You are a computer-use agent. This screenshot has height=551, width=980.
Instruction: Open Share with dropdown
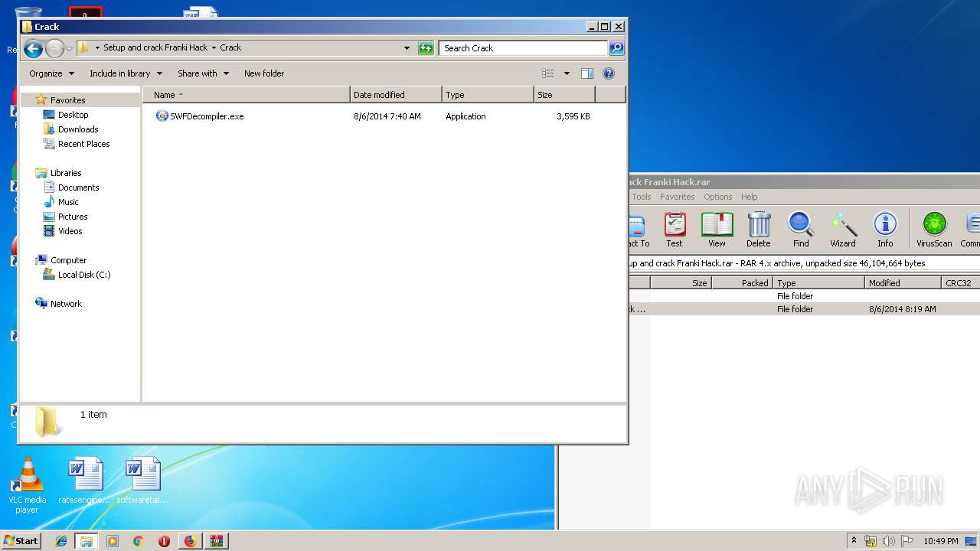coord(203,73)
